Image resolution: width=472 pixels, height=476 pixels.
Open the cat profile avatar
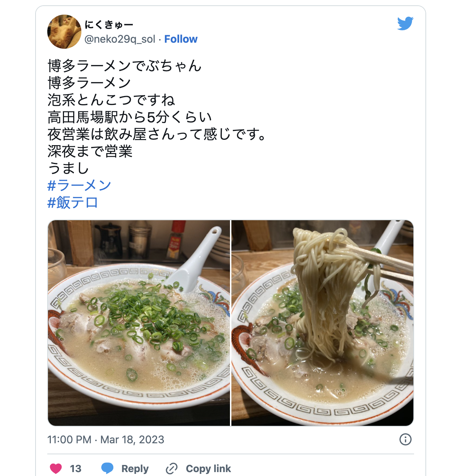[x=64, y=32]
